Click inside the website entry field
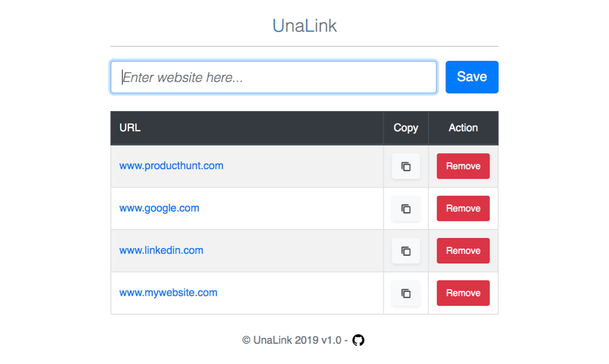 273,77
